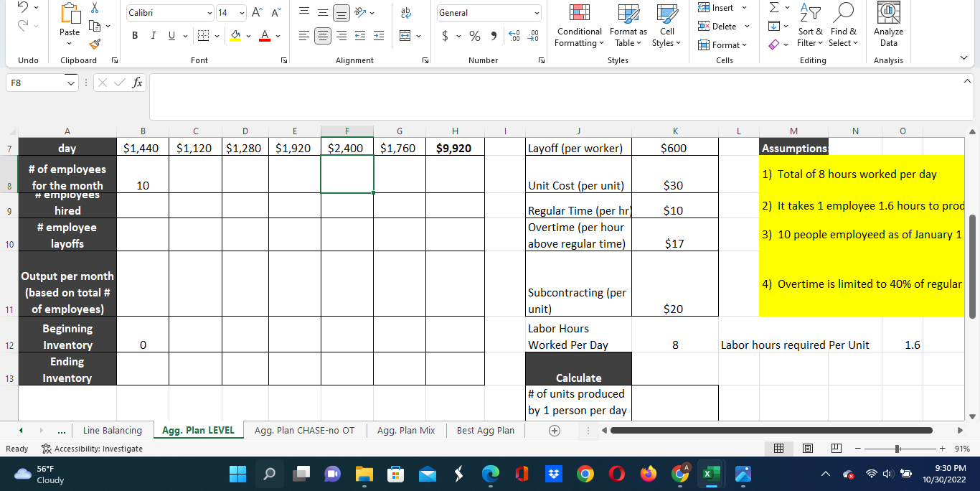The image size is (980, 491).
Task: Open the Best Agg Plan sheet tab
Action: pos(486,431)
